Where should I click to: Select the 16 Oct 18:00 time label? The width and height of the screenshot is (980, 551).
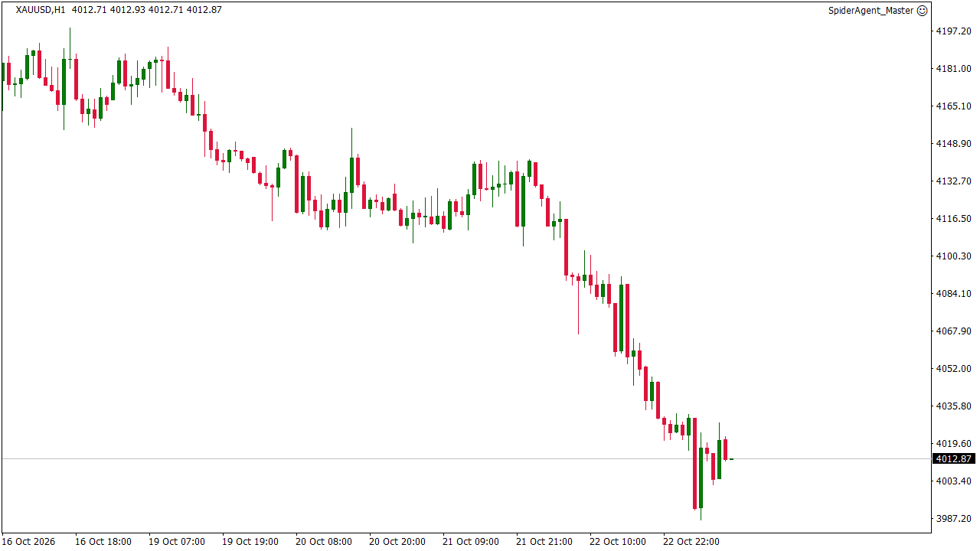point(103,542)
